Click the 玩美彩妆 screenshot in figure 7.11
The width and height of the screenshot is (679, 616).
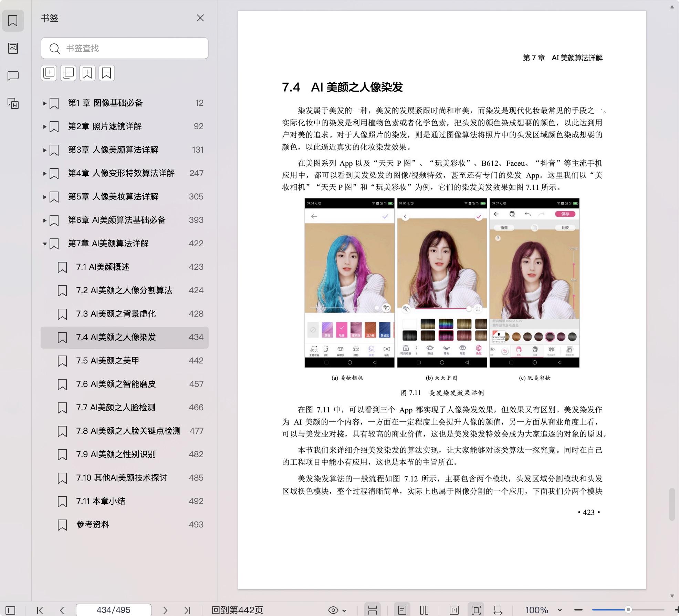pyautogui.click(x=535, y=283)
